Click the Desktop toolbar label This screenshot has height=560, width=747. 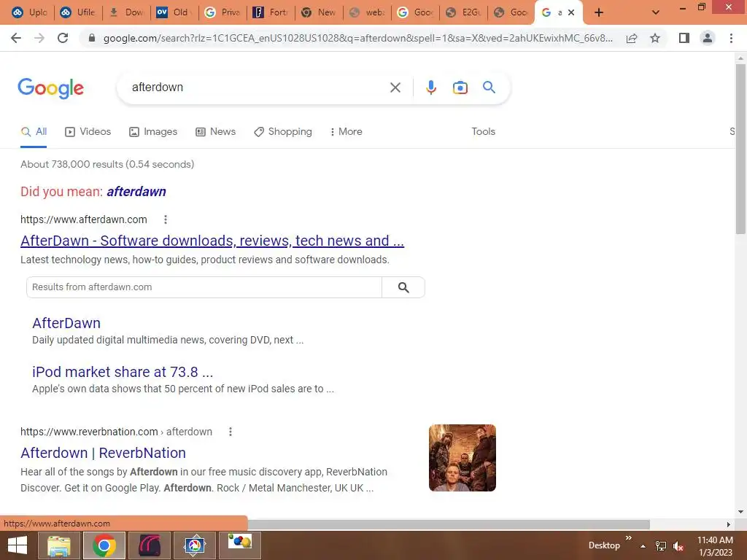click(604, 545)
